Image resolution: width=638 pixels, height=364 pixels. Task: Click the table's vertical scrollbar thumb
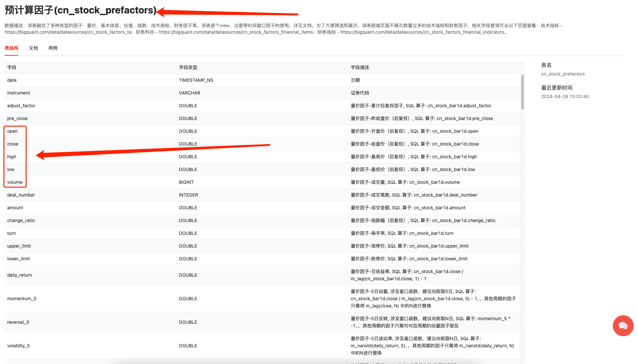point(522,92)
